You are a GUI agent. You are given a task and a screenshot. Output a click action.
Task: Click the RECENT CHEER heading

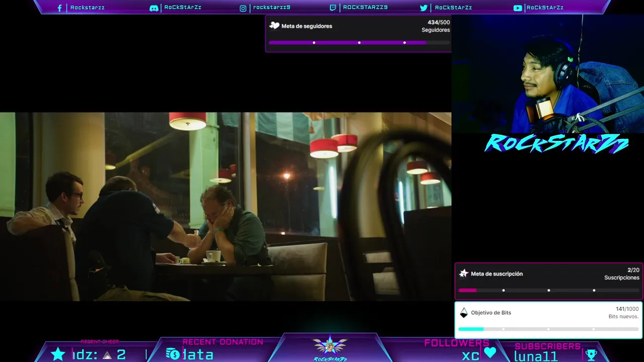pyautogui.click(x=100, y=342)
